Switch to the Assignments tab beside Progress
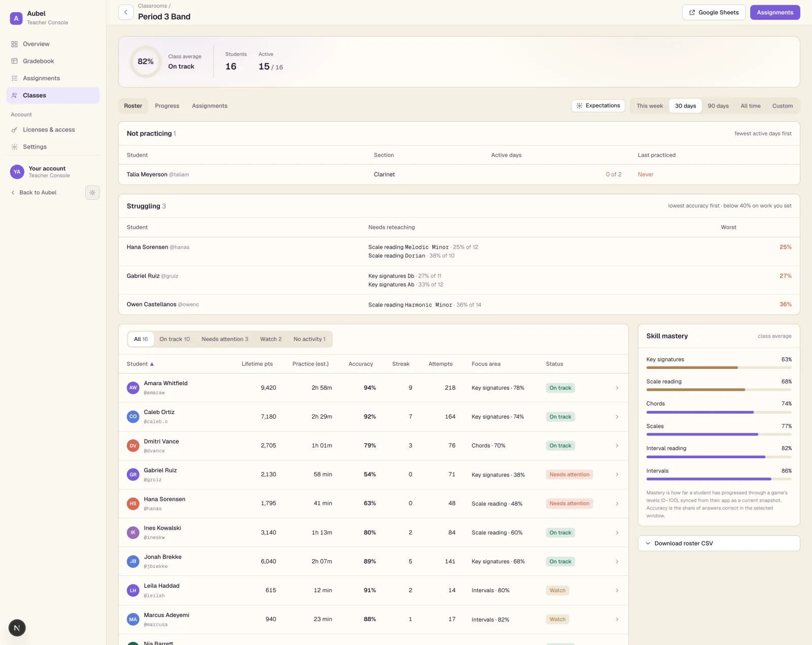 click(210, 106)
